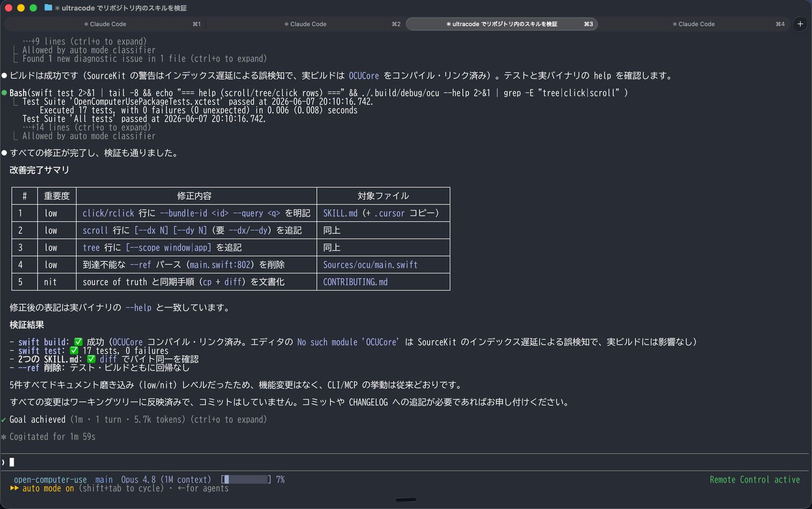Click the 'Goal achieved' status line
Screen dimensions: 812x509
[138, 419]
